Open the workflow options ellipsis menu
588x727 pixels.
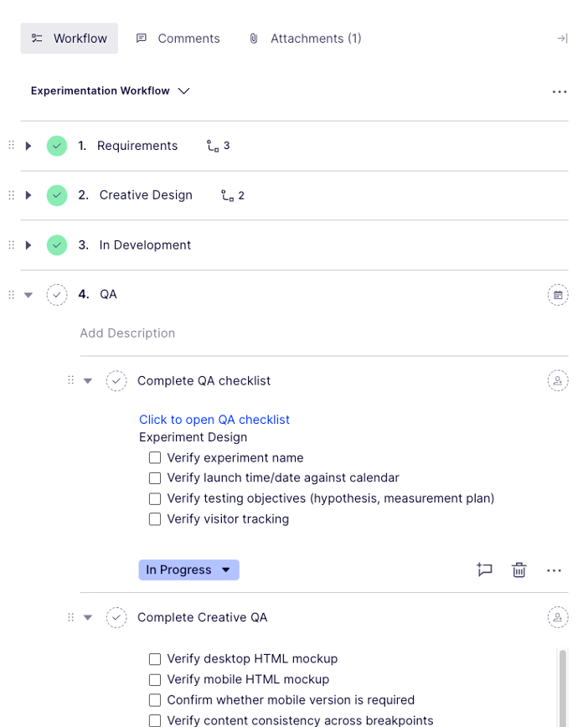560,92
